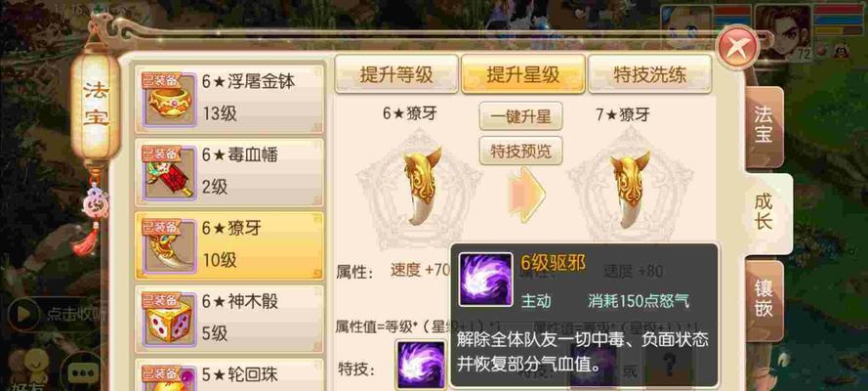Select the 成长 side tab
This screenshot has height=391, width=868.
point(765,213)
